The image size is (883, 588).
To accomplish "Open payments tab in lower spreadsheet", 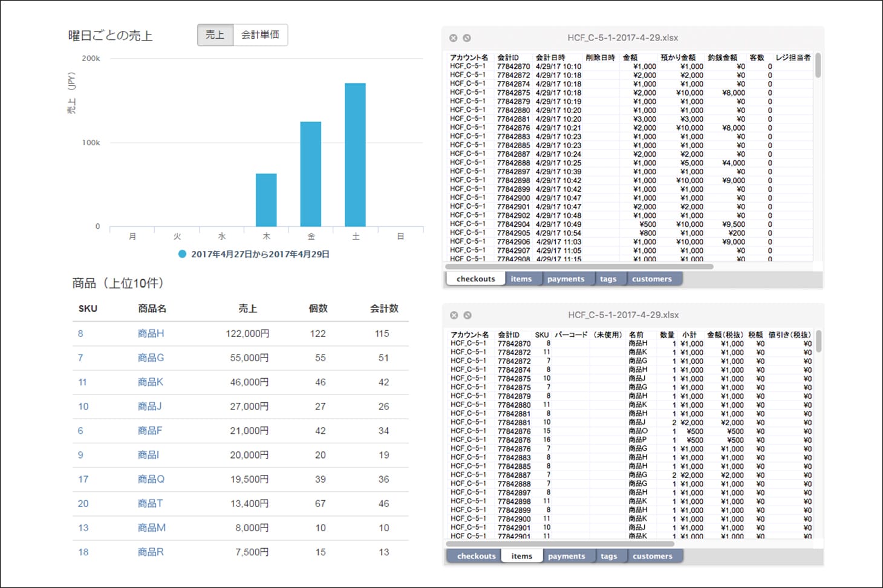I will click(567, 556).
